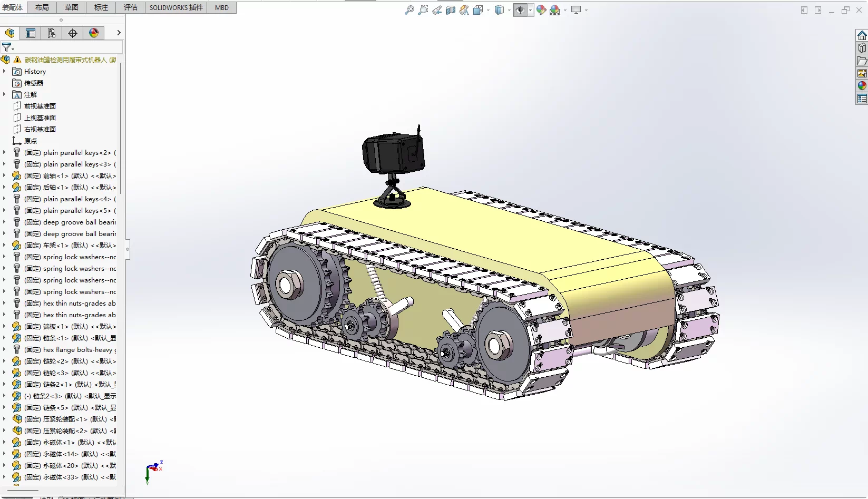
Task: Open the Custom Properties pane
Action: pyautogui.click(x=862, y=99)
